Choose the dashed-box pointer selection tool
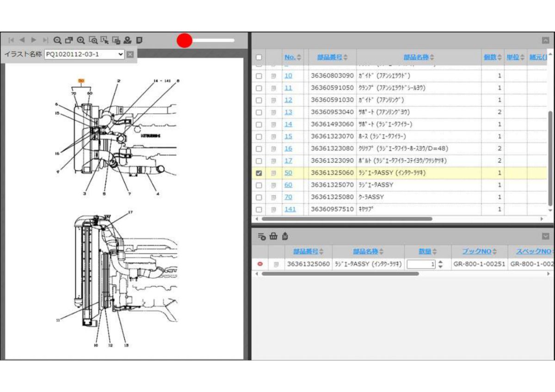Image resolution: width=555 pixels, height=392 pixels. point(104,40)
